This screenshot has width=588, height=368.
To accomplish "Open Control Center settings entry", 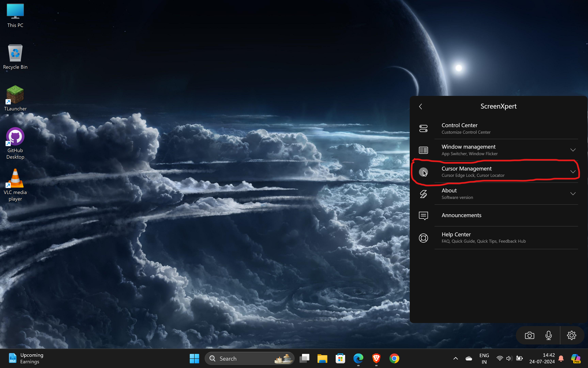I will point(498,129).
